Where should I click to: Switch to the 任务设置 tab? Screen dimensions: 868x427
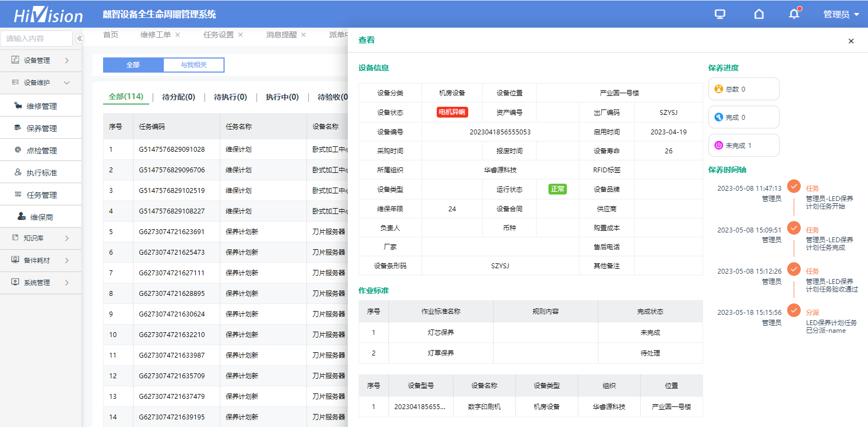[219, 35]
